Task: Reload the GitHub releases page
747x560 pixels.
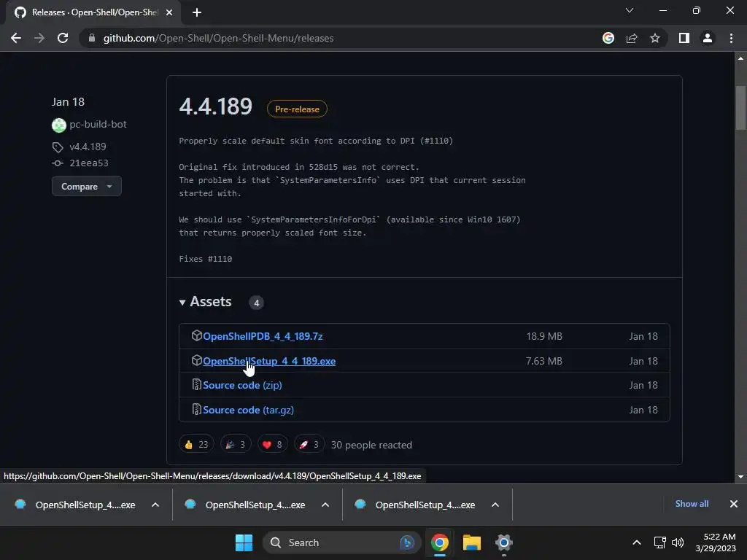Action: (x=63, y=38)
